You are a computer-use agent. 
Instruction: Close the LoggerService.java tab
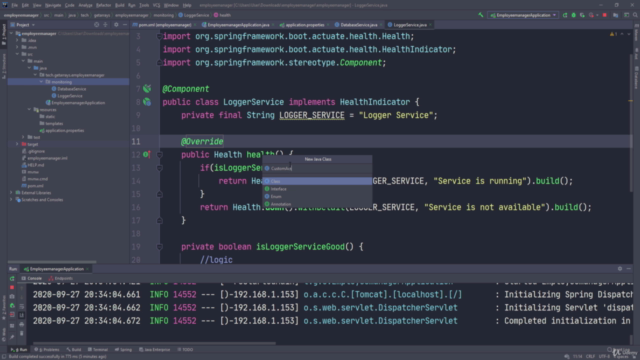coord(431,25)
